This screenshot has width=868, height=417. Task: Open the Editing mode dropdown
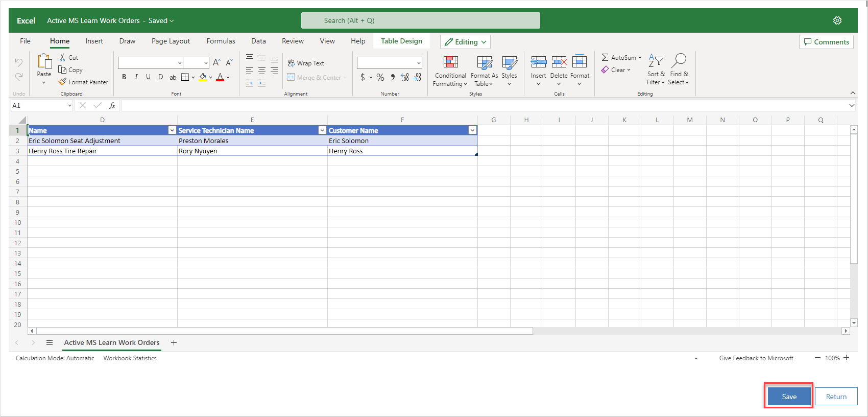[x=465, y=42]
